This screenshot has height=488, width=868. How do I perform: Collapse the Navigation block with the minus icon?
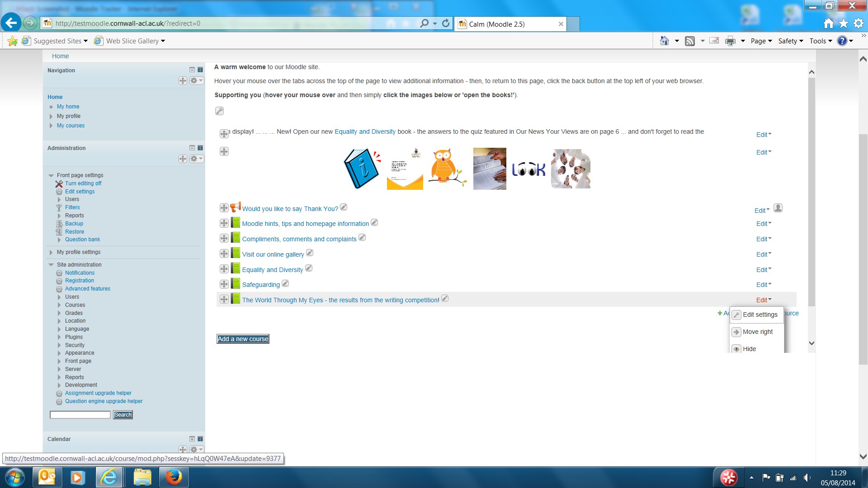click(x=192, y=70)
